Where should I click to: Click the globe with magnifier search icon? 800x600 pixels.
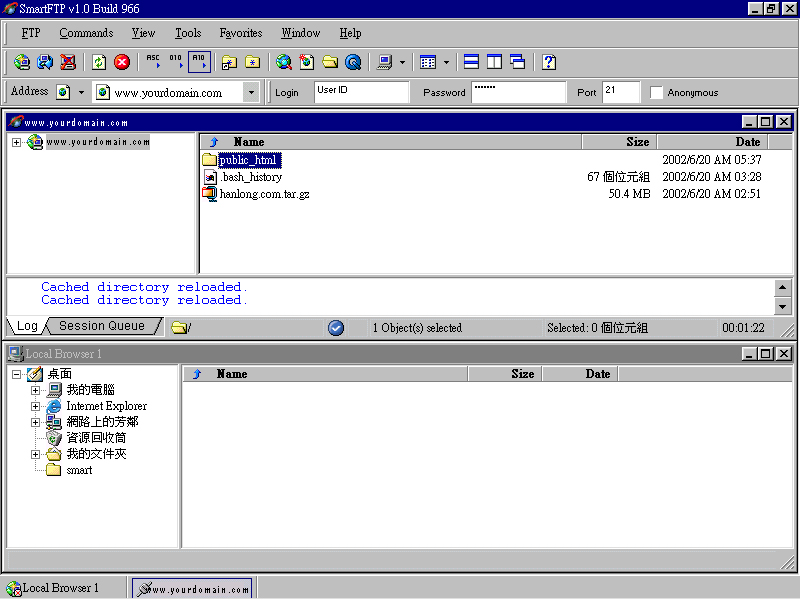pyautogui.click(x=284, y=62)
